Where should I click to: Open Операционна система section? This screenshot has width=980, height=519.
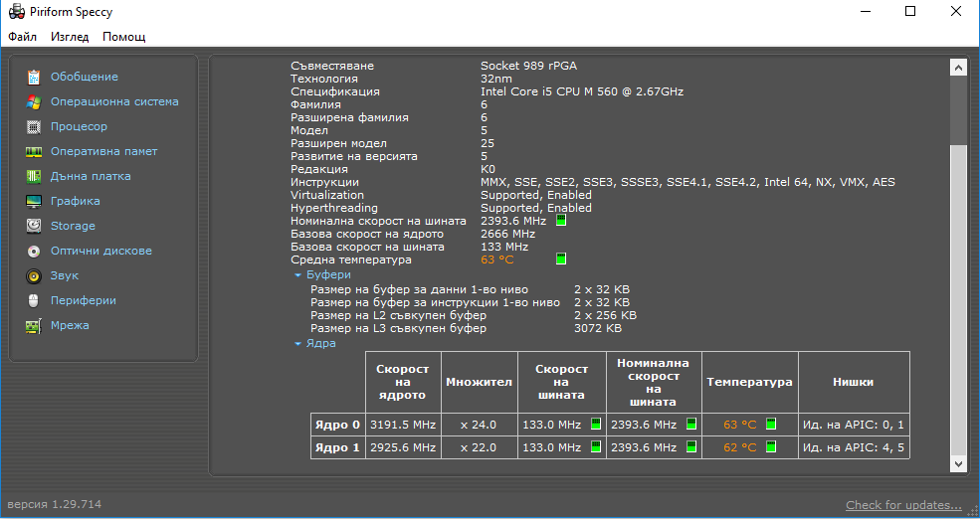tap(114, 101)
